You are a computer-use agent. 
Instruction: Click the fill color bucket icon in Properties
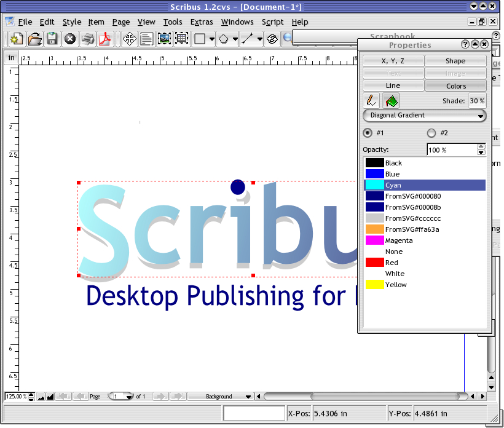pyautogui.click(x=391, y=101)
